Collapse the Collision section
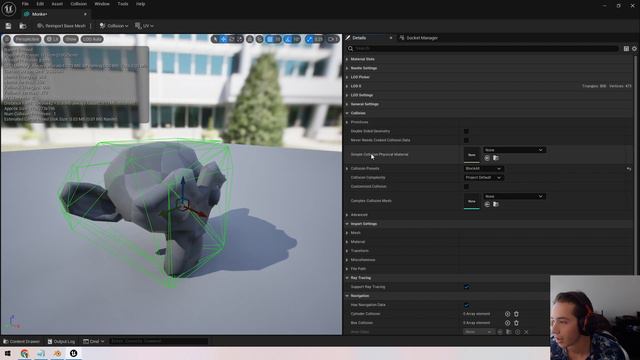 (x=347, y=113)
